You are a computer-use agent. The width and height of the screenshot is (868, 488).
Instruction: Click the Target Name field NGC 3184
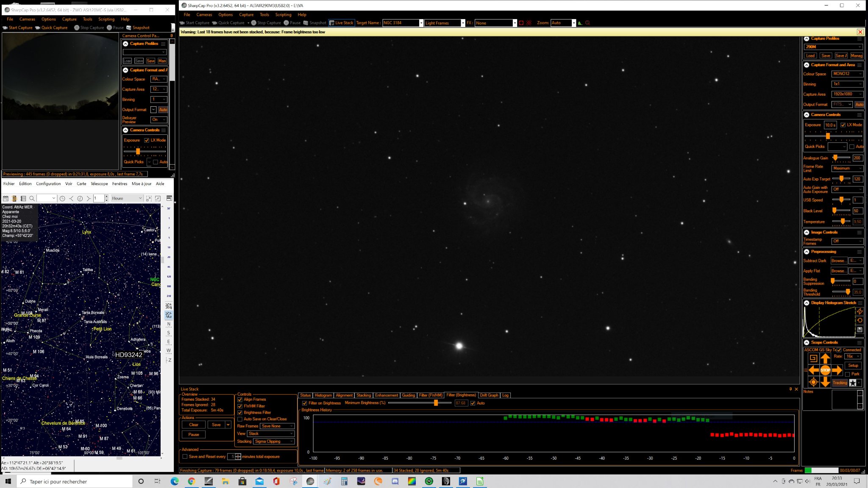pos(403,23)
